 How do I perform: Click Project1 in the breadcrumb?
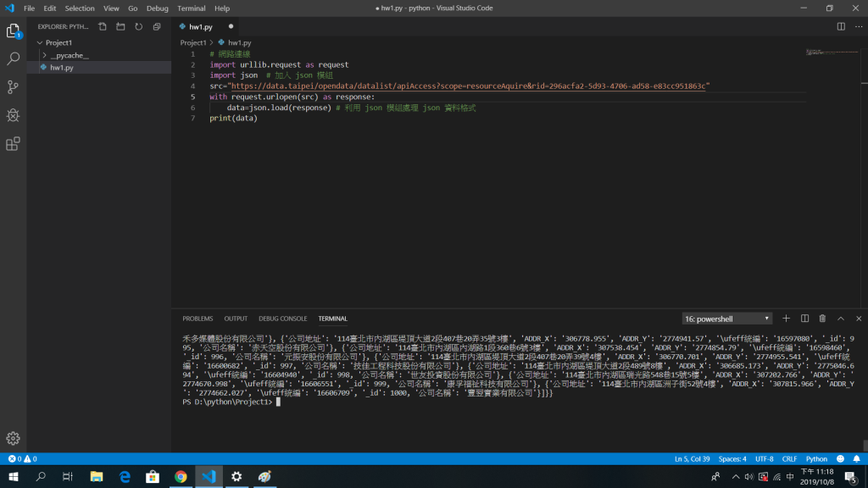pyautogui.click(x=193, y=42)
